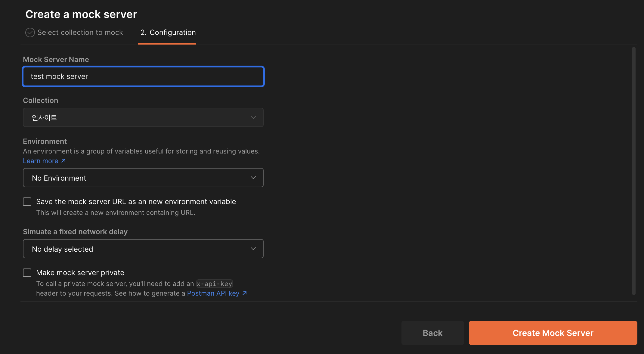644x354 pixels.
Task: Go to Select collection to mock step
Action: click(x=80, y=33)
